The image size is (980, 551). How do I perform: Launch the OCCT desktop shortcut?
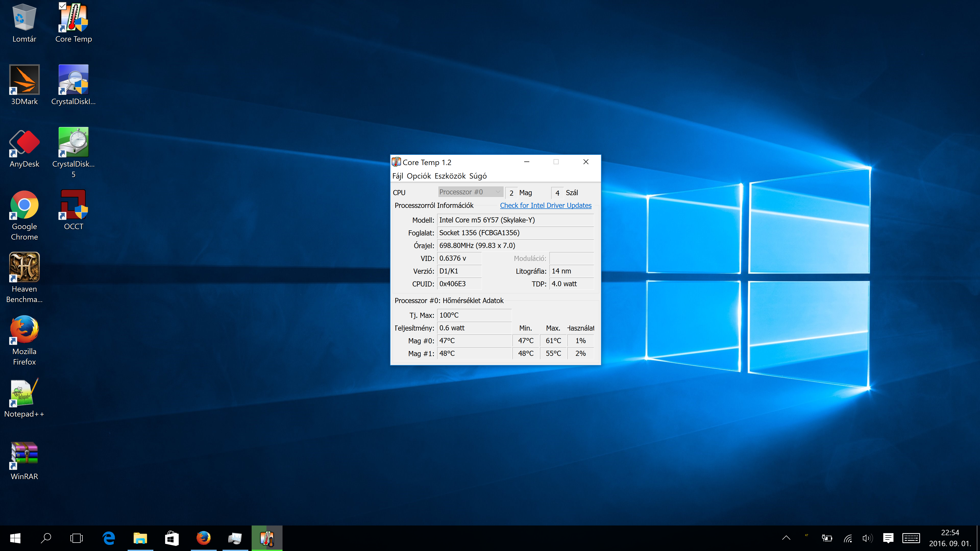[x=73, y=205]
